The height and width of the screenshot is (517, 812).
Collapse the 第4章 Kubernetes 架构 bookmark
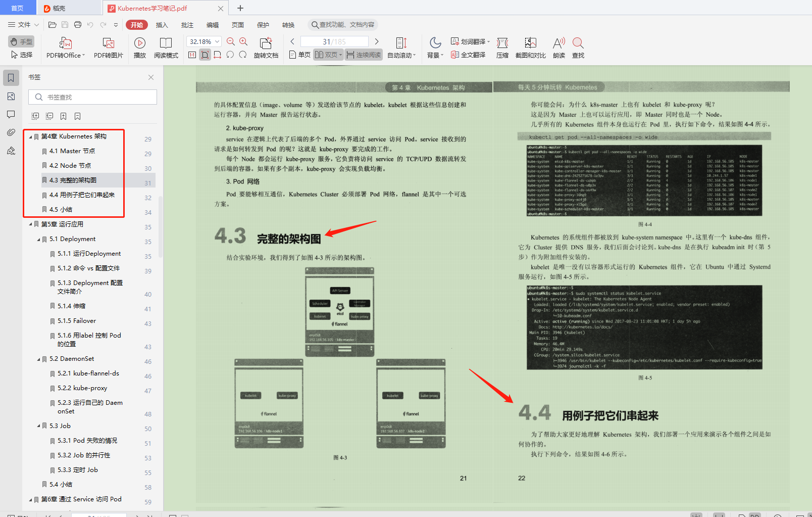pos(30,136)
